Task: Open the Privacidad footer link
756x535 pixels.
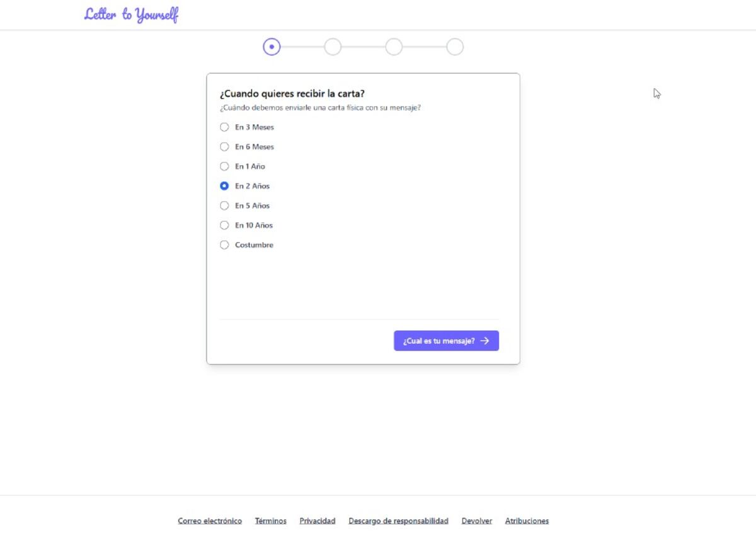Action: [318, 521]
